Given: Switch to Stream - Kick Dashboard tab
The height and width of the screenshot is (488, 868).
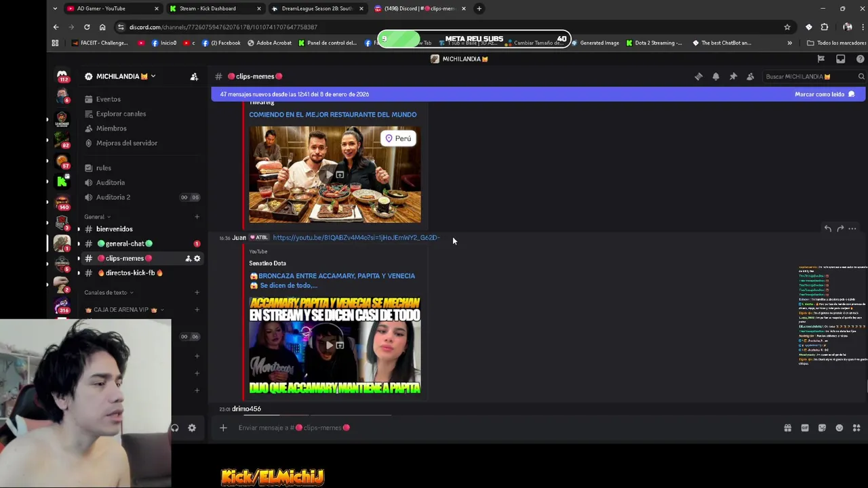Looking at the screenshot, I should [x=215, y=9].
